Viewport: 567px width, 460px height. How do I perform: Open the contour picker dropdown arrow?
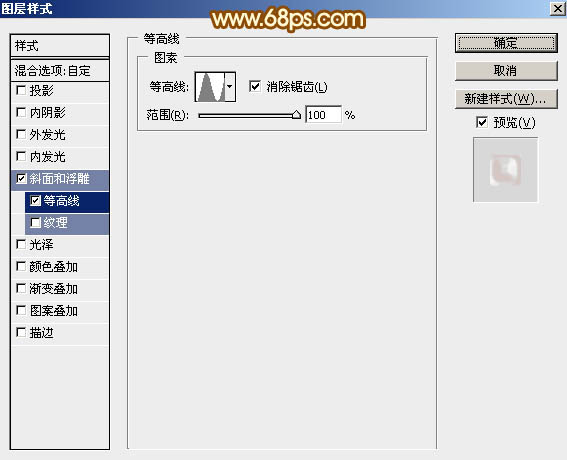230,87
